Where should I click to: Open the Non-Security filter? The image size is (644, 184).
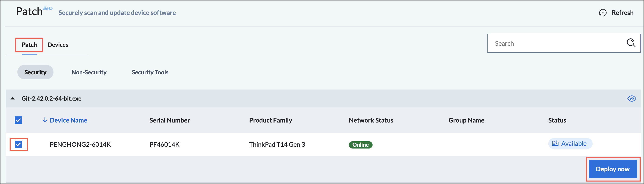89,72
